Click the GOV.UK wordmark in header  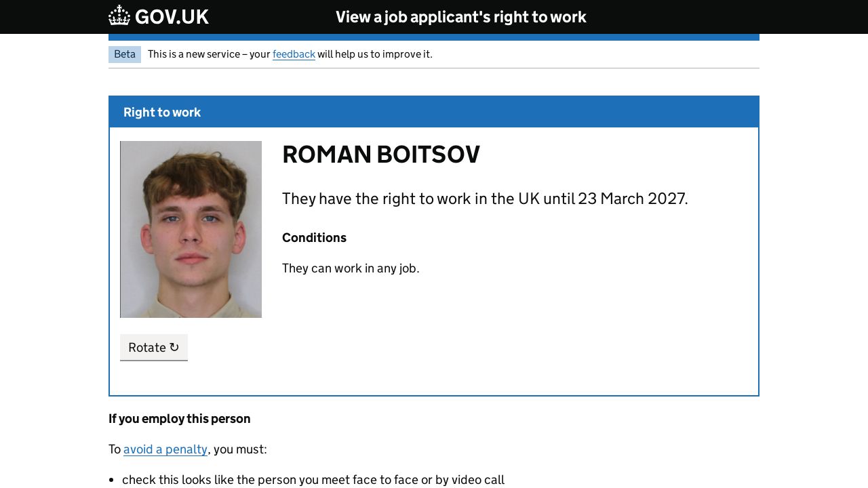(172, 16)
